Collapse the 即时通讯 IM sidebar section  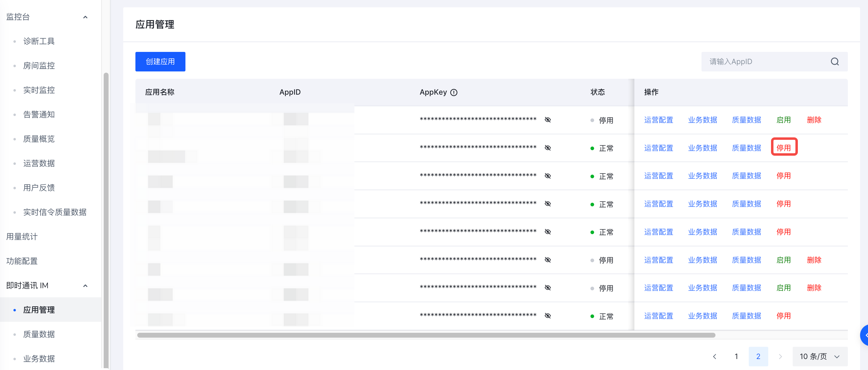[x=85, y=286]
